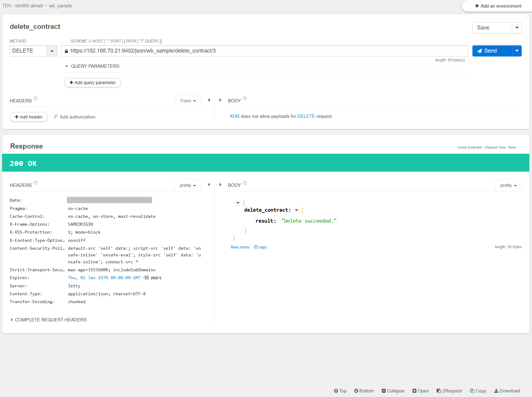
Task: Click the Expires date value
Action: [x=104, y=278]
